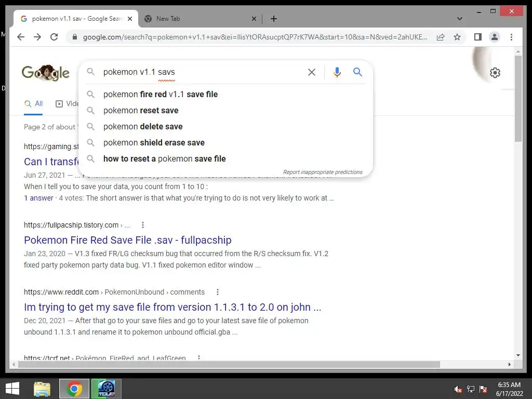This screenshot has height=399, width=532.
Task: Choose suggestion how to reset a pokemon save file
Action: 225,159
